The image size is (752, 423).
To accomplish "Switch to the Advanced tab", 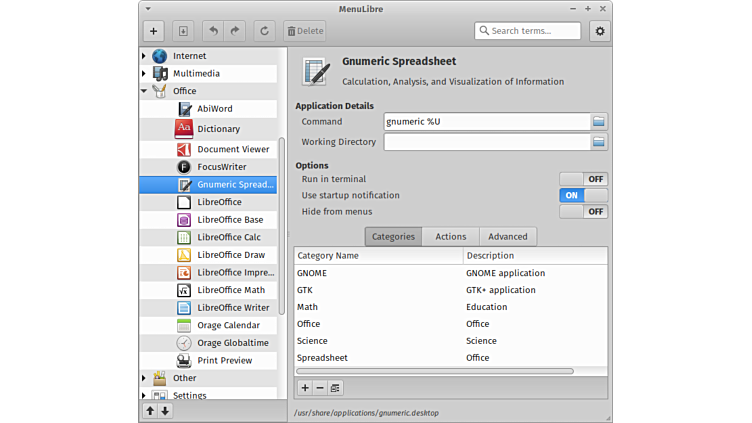I will tap(507, 237).
